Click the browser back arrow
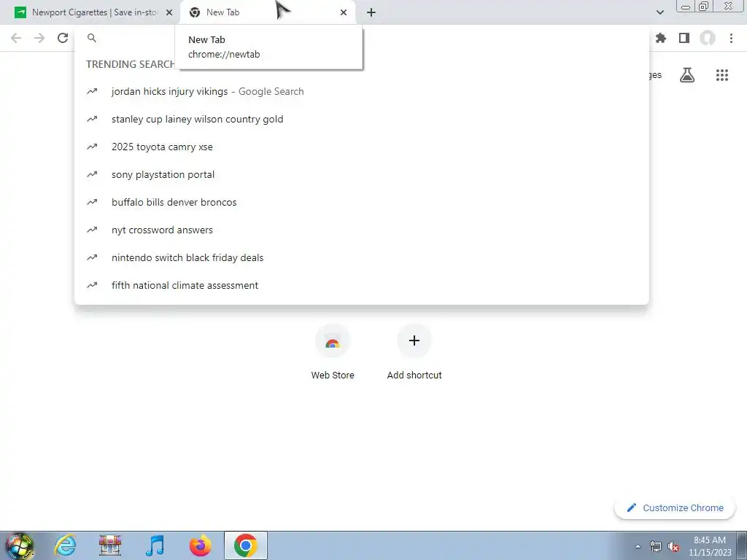 tap(16, 38)
